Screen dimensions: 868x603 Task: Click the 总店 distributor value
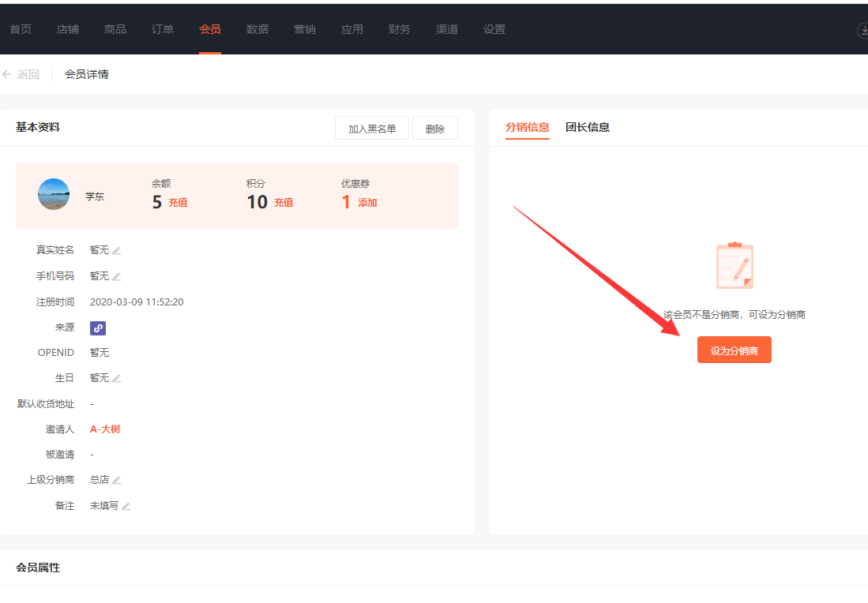click(100, 480)
